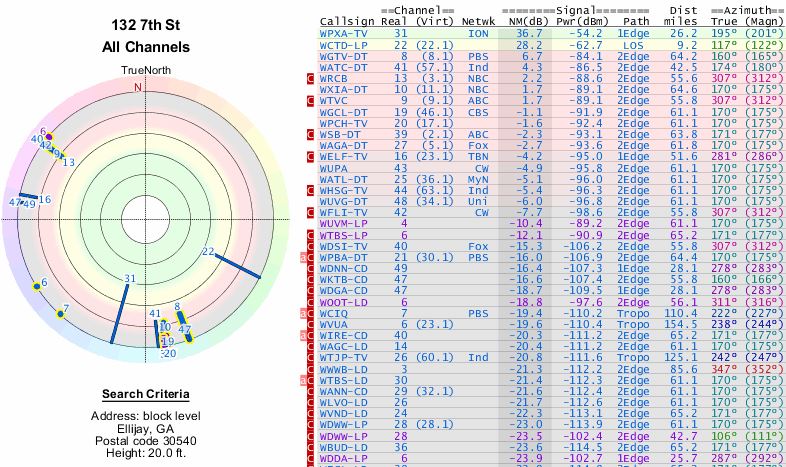Click the aC badge beside WCIQ
Image resolution: width=786 pixels, height=467 pixels.
click(309, 313)
